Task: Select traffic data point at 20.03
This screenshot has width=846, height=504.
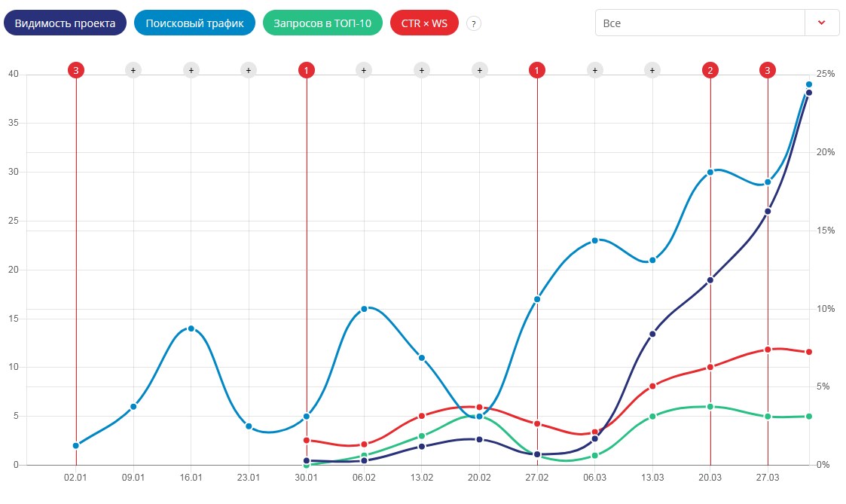Action: coord(710,172)
